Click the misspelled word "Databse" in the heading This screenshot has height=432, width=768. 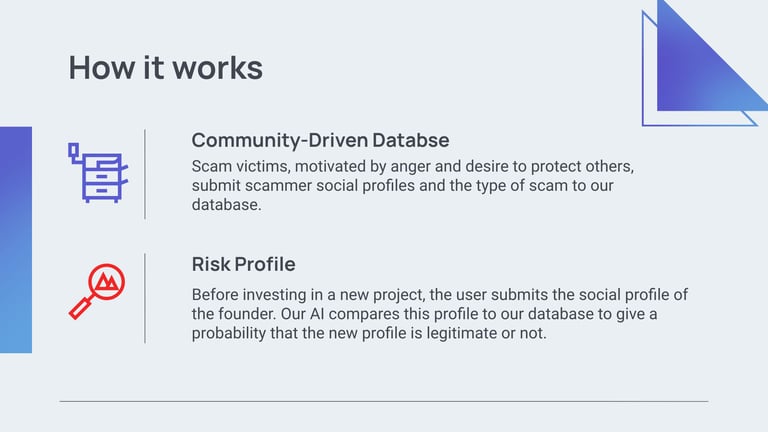pyautogui.click(x=419, y=139)
